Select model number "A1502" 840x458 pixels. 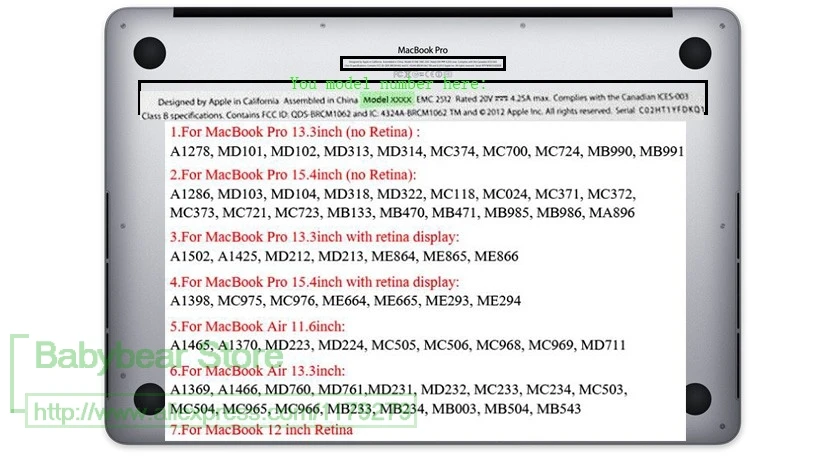pyautogui.click(x=190, y=256)
